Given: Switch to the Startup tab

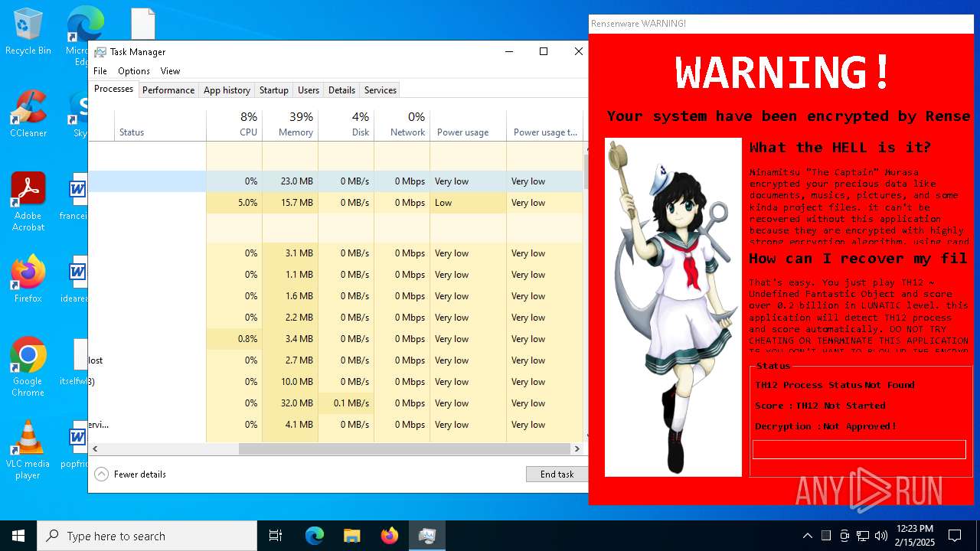Looking at the screenshot, I should tap(274, 90).
